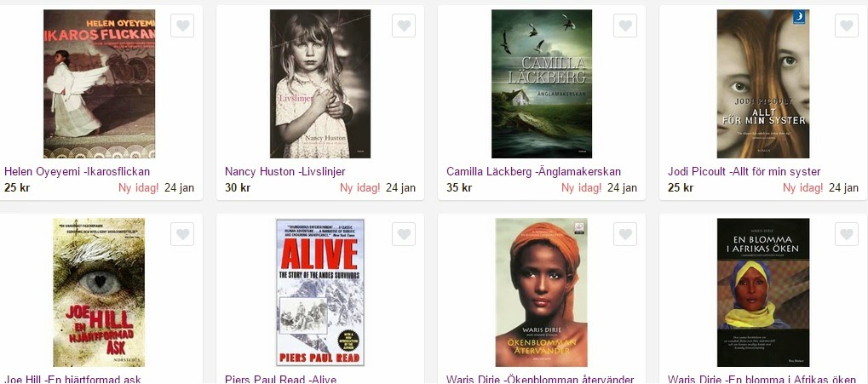Viewport: 868px width, 384px height.
Task: Click heart icon on Alive book card
Action: click(404, 234)
